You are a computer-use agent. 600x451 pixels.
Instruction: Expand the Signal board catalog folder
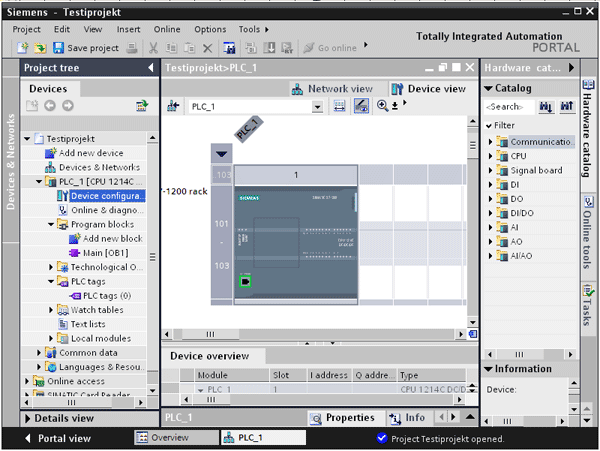(490, 171)
